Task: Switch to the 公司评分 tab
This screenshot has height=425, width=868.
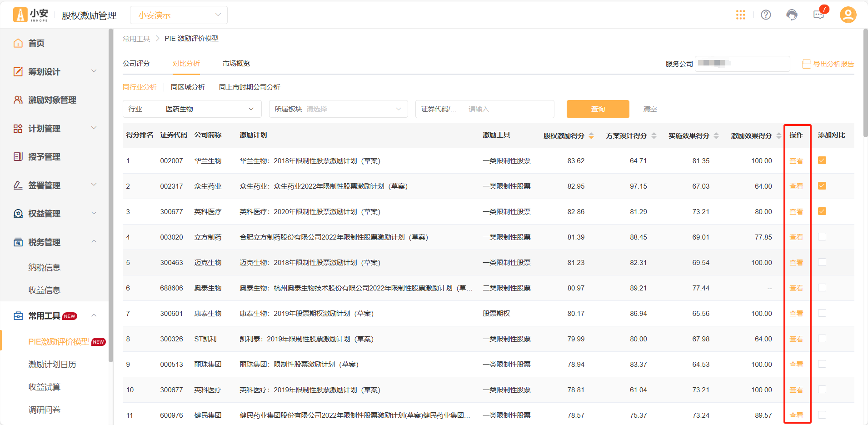Action: tap(136, 64)
